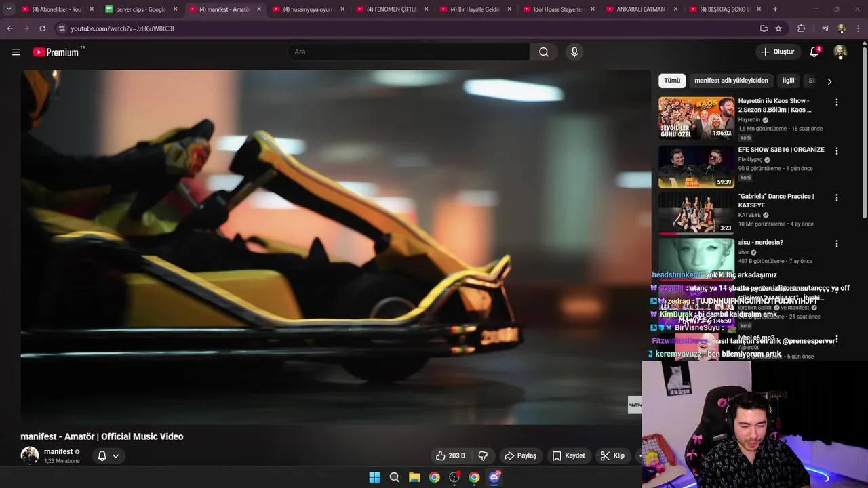Open the KATSEYE channel name under Gabriela

coord(749,215)
